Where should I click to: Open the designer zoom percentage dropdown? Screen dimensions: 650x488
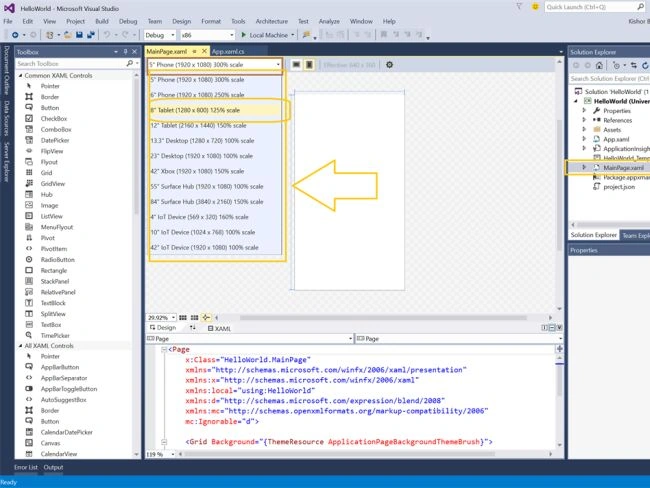click(161, 318)
